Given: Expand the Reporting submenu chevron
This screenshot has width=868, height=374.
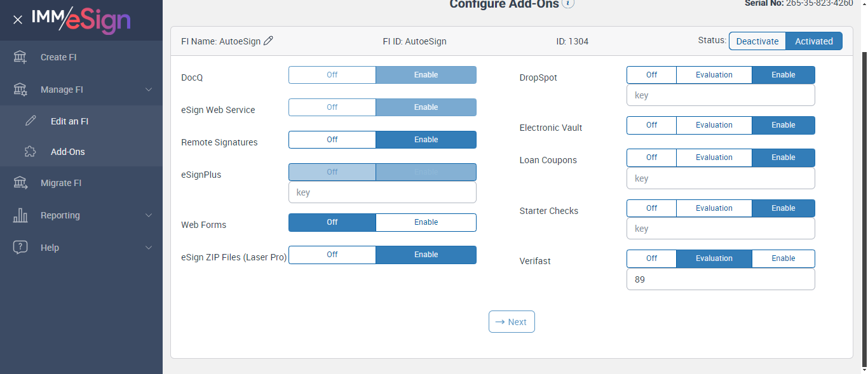Looking at the screenshot, I should point(149,215).
